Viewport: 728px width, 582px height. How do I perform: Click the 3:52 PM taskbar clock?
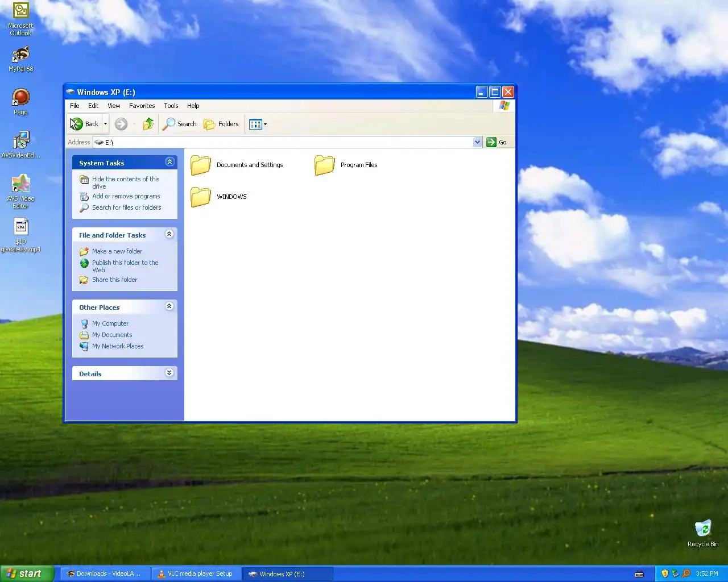[707, 574]
